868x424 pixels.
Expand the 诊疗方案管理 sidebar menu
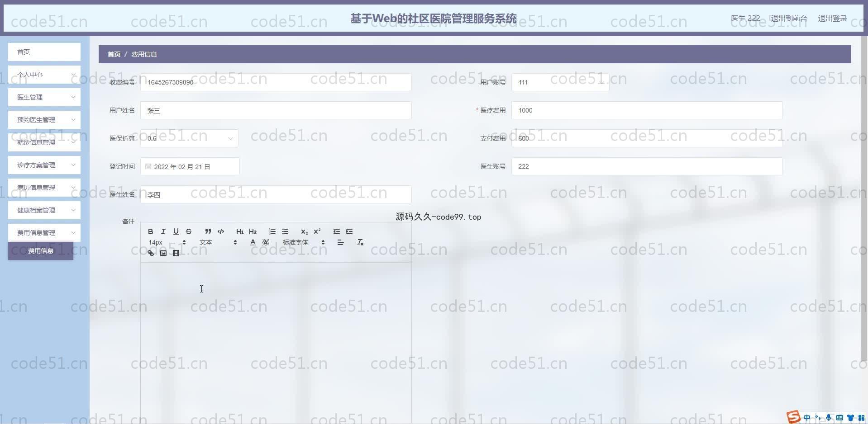[44, 165]
